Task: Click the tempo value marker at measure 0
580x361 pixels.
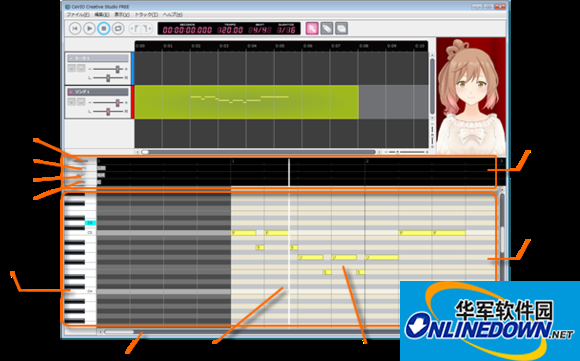Action: point(101,168)
